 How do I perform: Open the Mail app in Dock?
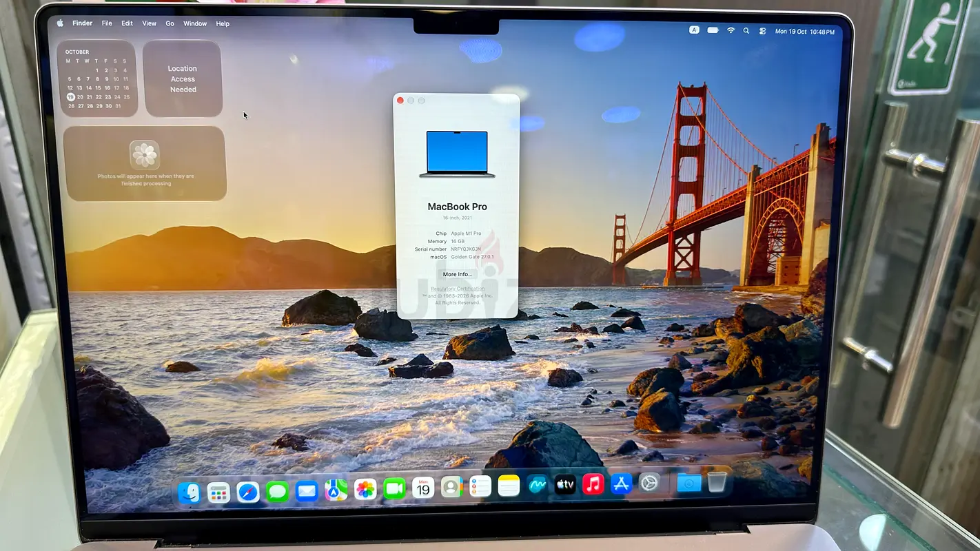307,491
